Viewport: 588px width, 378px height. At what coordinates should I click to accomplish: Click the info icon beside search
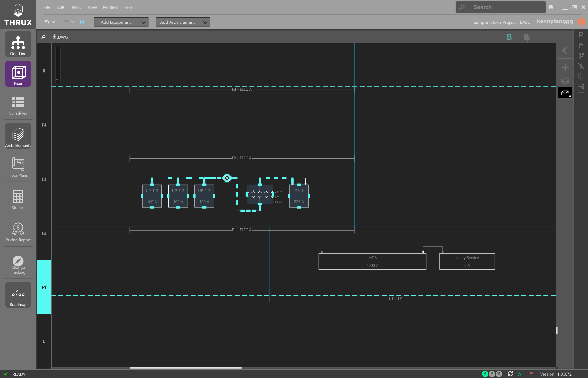[551, 7]
